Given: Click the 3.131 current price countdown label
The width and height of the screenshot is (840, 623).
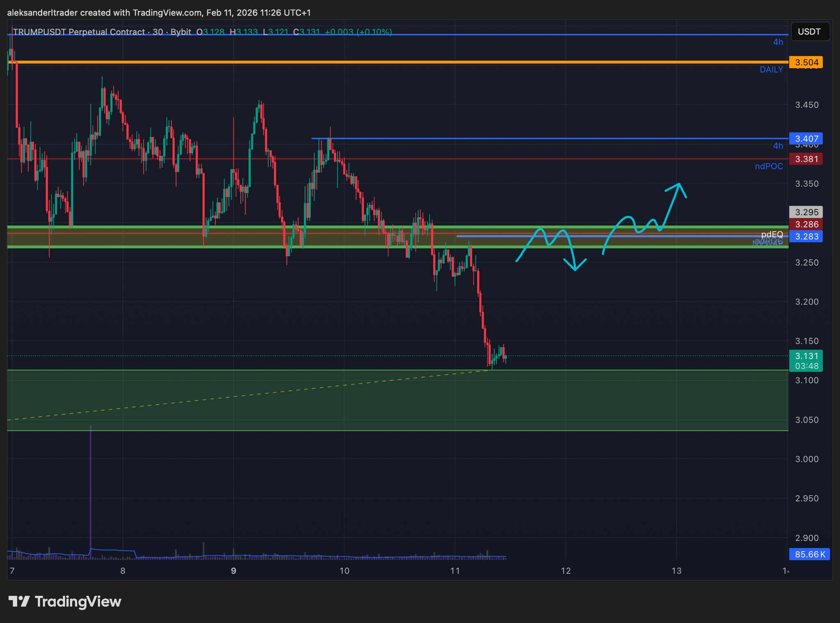Looking at the screenshot, I should [x=806, y=361].
